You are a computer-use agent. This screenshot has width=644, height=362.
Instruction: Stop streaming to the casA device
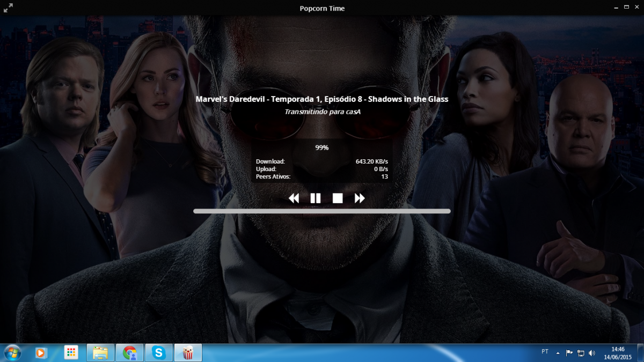(338, 198)
